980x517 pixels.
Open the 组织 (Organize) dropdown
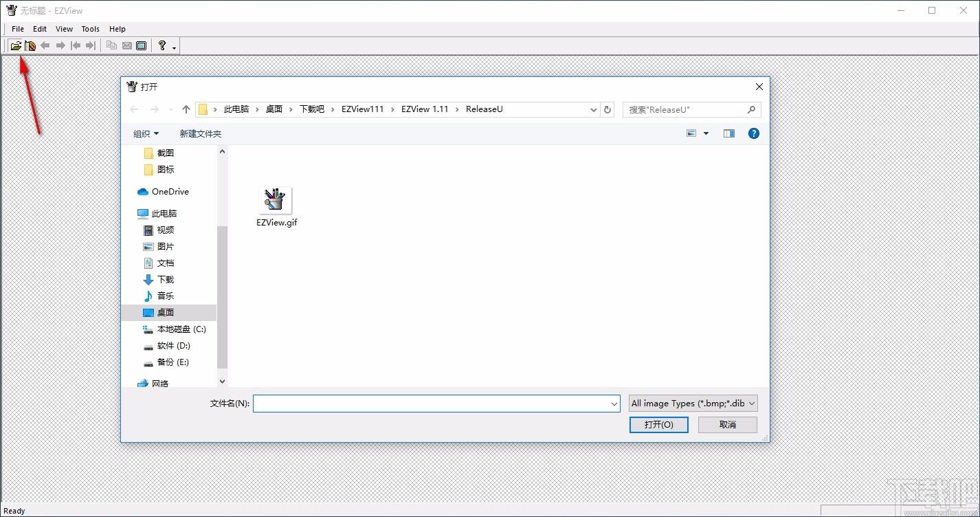[146, 133]
